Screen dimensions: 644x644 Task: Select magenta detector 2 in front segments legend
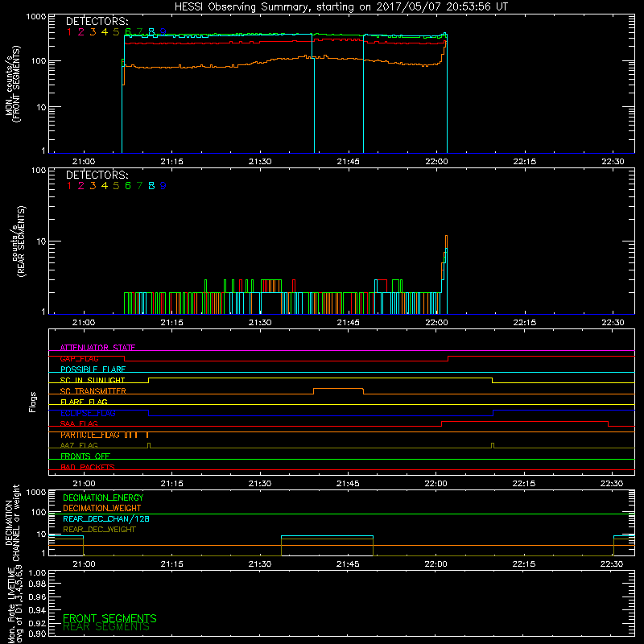point(81,32)
